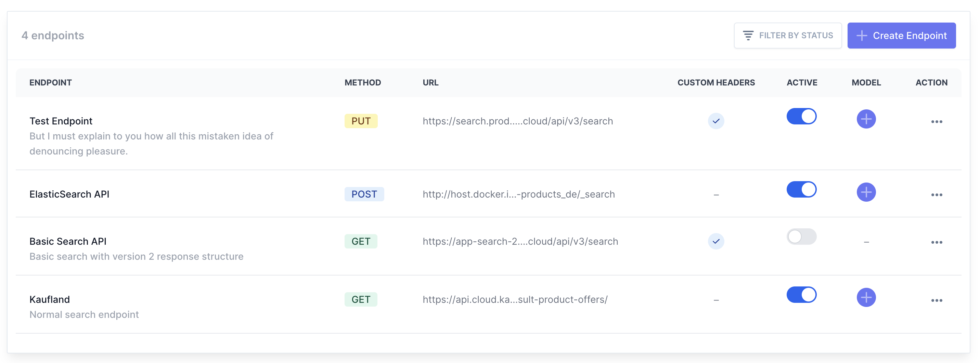Click 'Basic search with version 2' description
980x363 pixels.
[136, 257]
